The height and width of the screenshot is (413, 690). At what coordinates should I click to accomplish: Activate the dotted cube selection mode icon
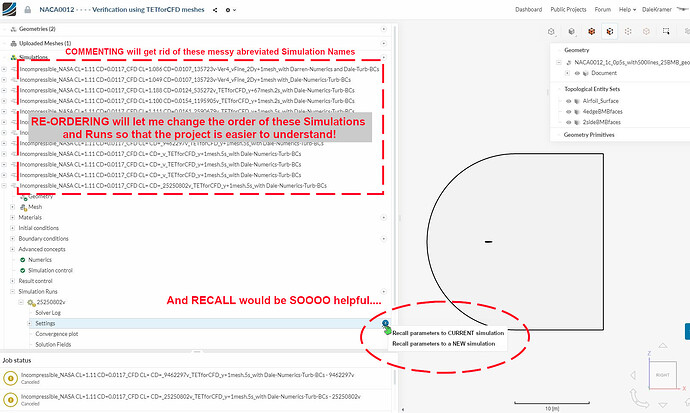click(628, 31)
